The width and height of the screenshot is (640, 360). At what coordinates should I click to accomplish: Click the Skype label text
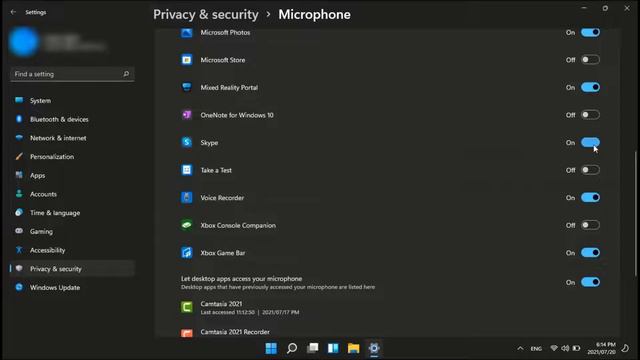point(209,143)
